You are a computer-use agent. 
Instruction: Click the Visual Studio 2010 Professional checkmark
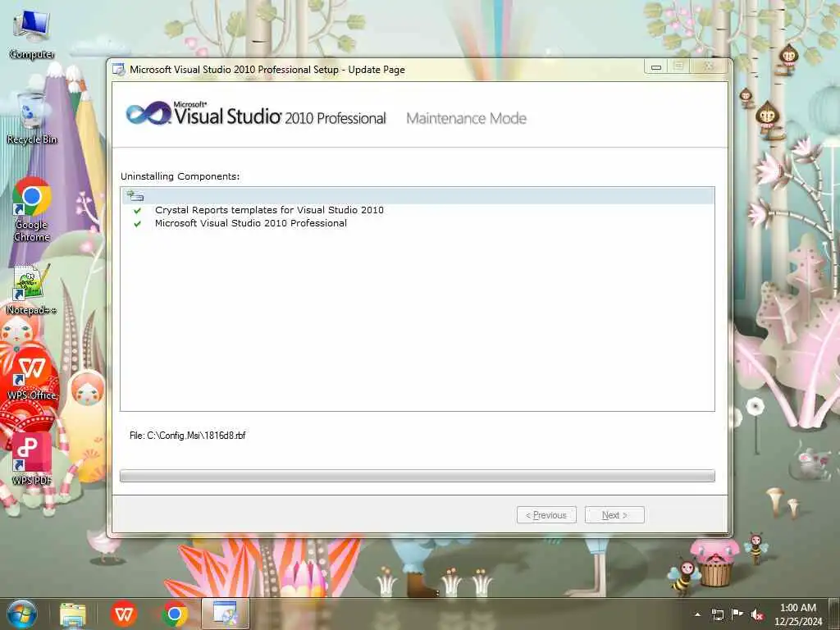[138, 224]
